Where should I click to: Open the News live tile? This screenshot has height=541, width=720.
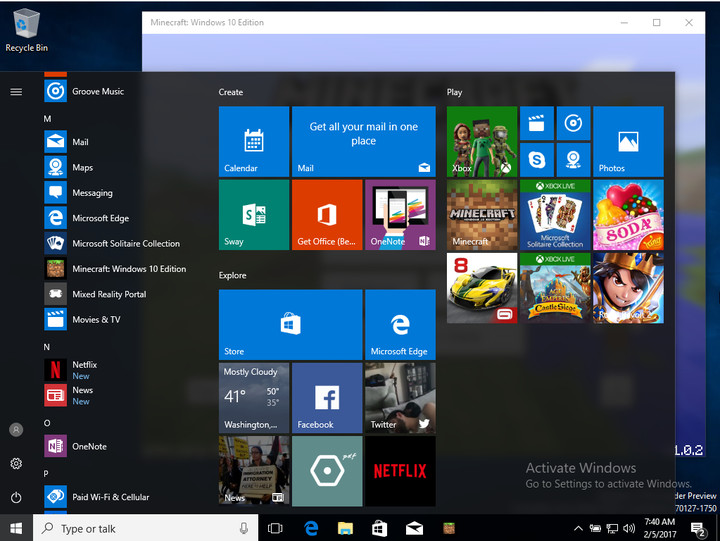254,471
